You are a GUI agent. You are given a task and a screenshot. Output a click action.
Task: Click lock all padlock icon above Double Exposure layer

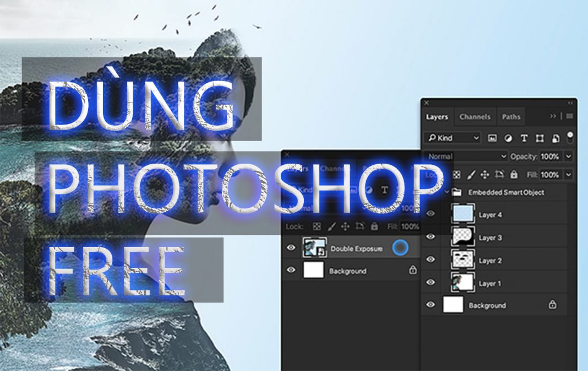374,227
